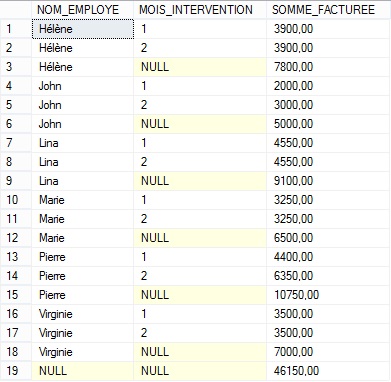Select row number 10 header

point(16,200)
